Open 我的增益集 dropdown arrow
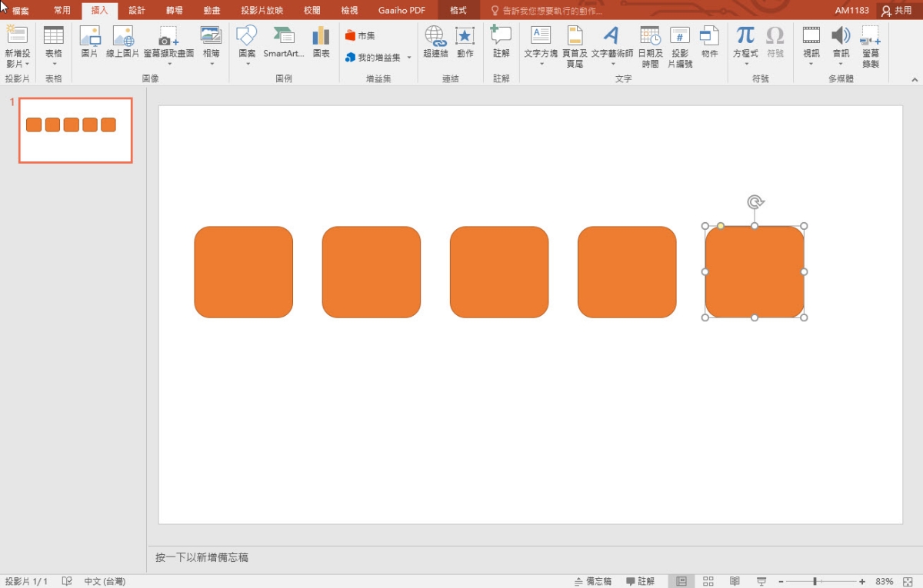923x588 pixels. click(409, 58)
